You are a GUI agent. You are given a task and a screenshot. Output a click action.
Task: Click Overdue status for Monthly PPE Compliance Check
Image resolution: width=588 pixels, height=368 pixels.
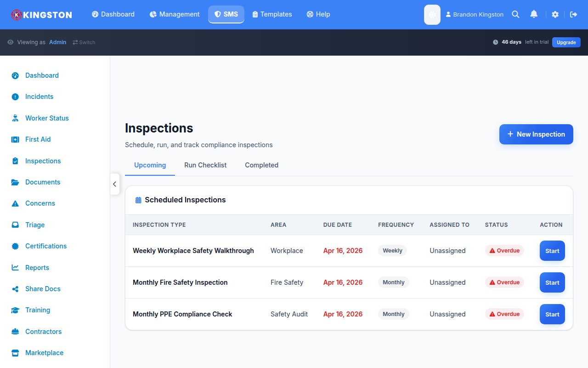tap(504, 314)
